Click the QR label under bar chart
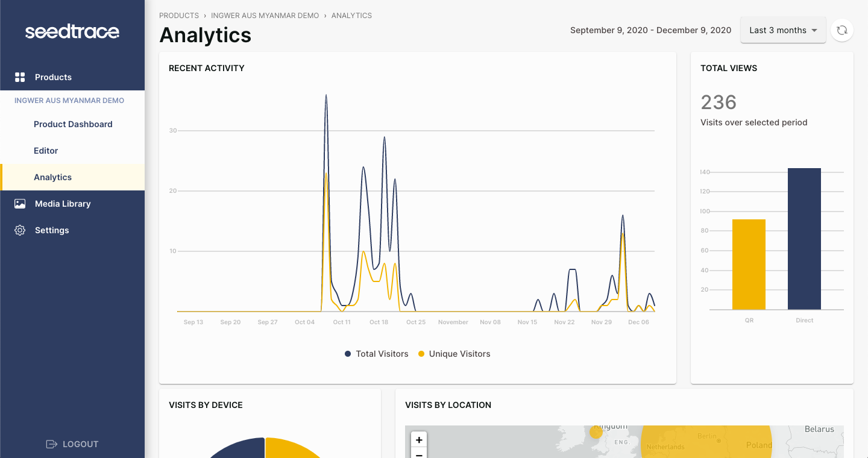This screenshot has height=458, width=868. 749,321
